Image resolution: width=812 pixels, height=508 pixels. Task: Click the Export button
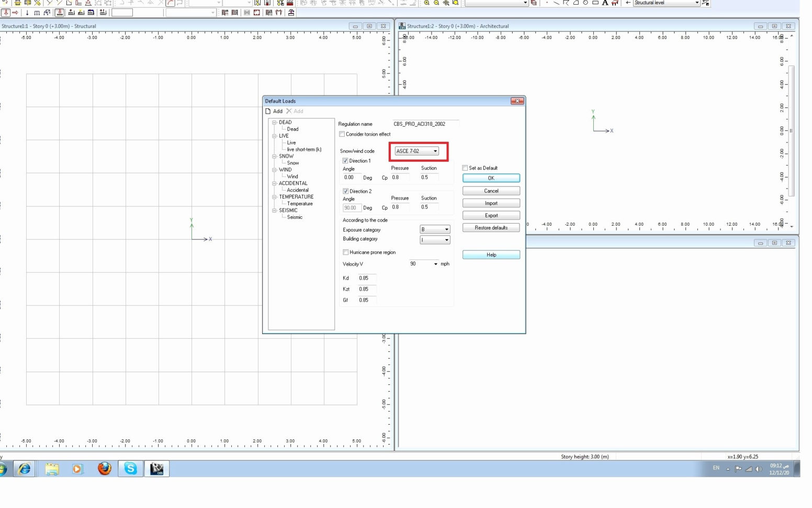click(491, 215)
